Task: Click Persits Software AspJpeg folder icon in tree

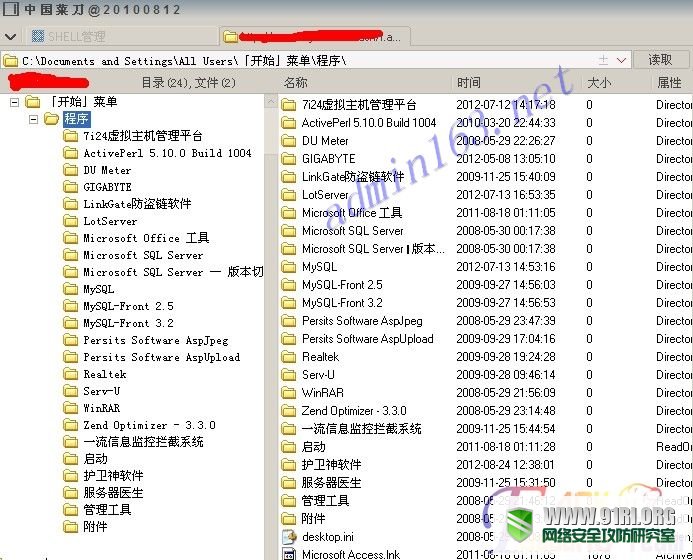Action: [70, 340]
